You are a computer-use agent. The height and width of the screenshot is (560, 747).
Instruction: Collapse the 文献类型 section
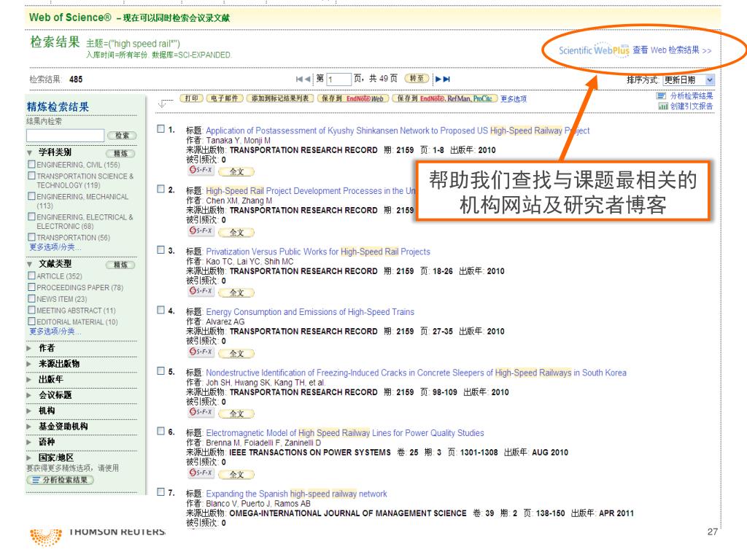coord(29,264)
